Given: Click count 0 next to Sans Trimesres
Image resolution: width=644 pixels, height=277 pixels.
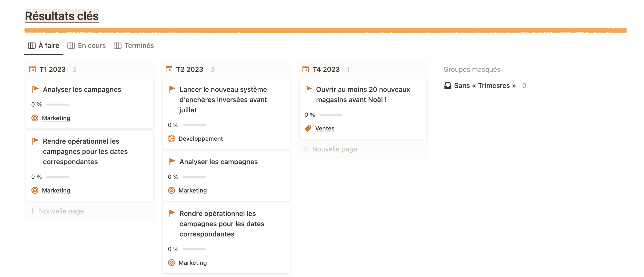Looking at the screenshot, I should [524, 85].
